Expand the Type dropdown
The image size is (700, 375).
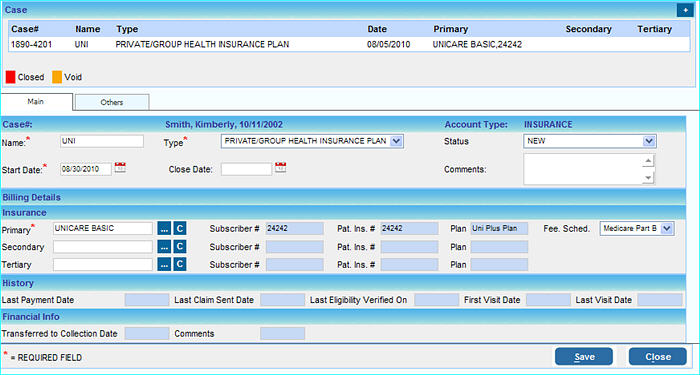tap(396, 142)
